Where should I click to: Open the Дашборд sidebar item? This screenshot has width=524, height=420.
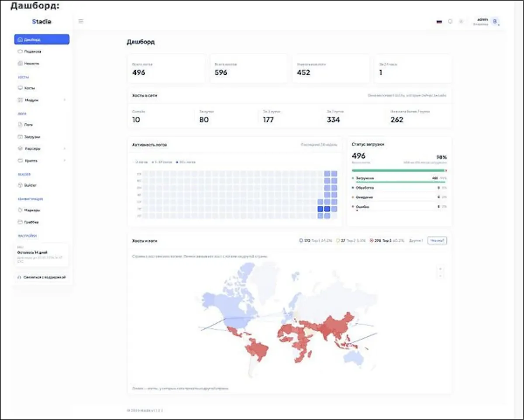pyautogui.click(x=41, y=39)
